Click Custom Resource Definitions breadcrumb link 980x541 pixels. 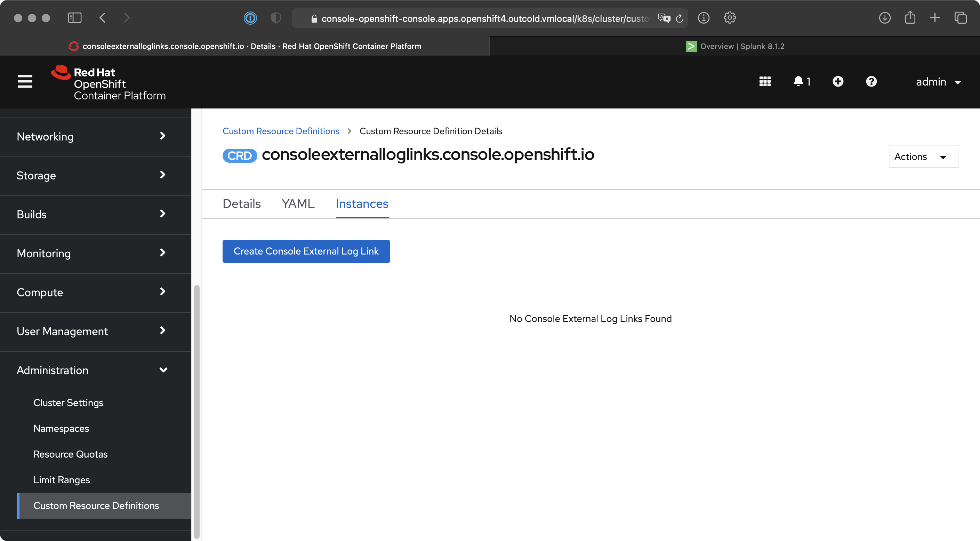(x=281, y=131)
